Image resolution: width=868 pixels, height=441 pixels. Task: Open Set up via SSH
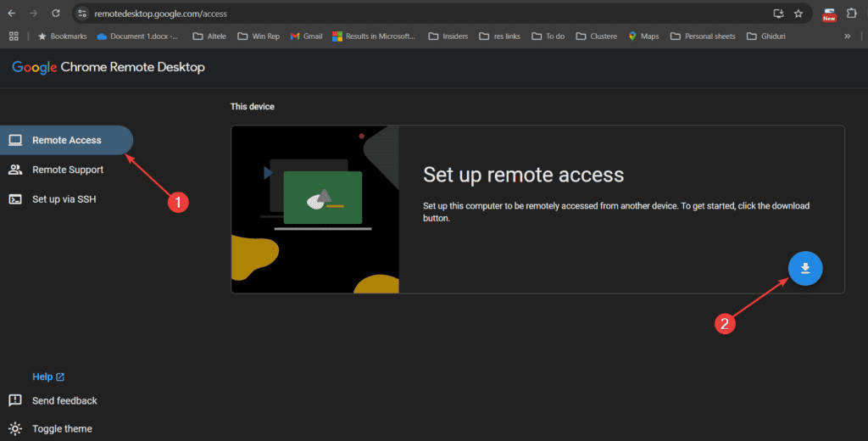coord(66,199)
